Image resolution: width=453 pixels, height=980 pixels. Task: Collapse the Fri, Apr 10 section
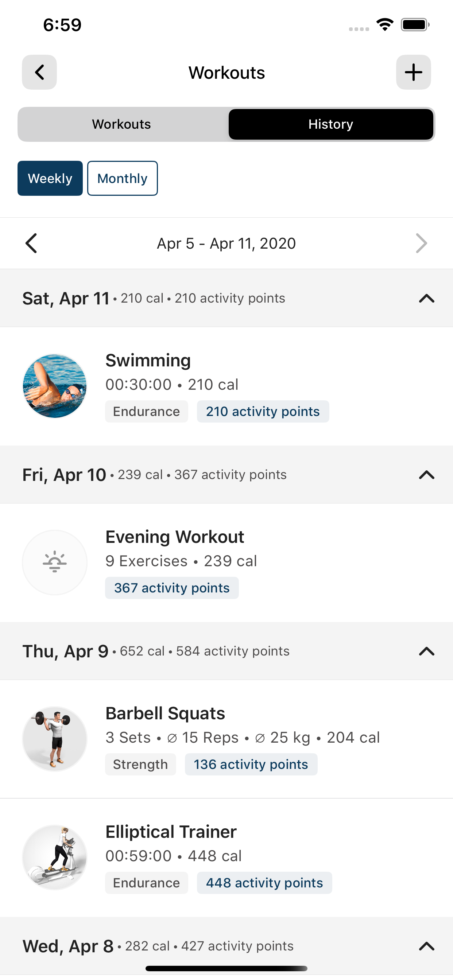pos(426,475)
